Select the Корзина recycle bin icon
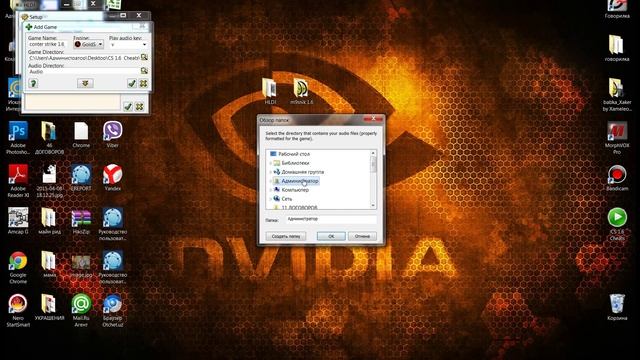Viewport: 640px width, 360px height. click(x=617, y=307)
